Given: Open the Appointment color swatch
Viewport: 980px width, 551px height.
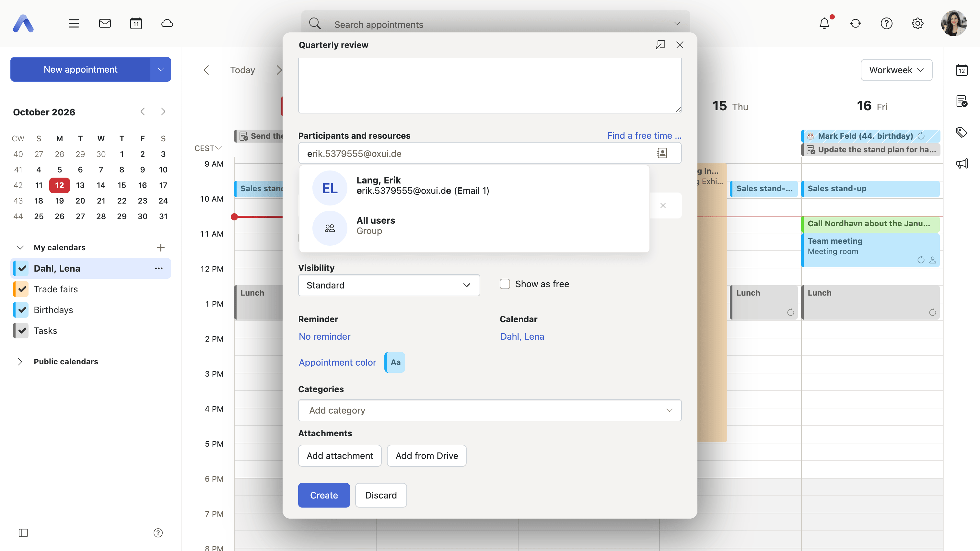Looking at the screenshot, I should tap(395, 362).
